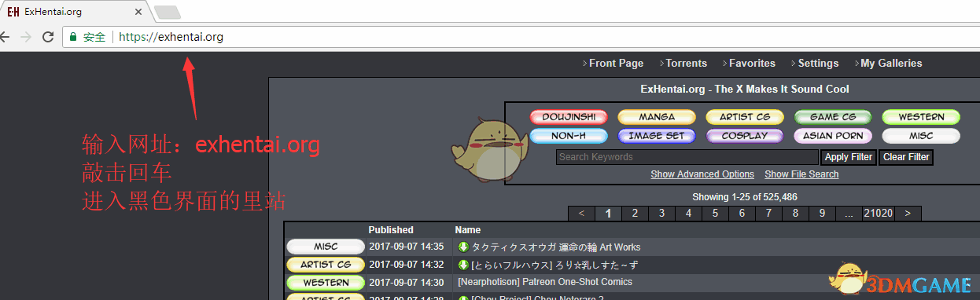This screenshot has height=300, width=980.
Task: Toggle the Doujinshi category filter
Action: pos(569,117)
